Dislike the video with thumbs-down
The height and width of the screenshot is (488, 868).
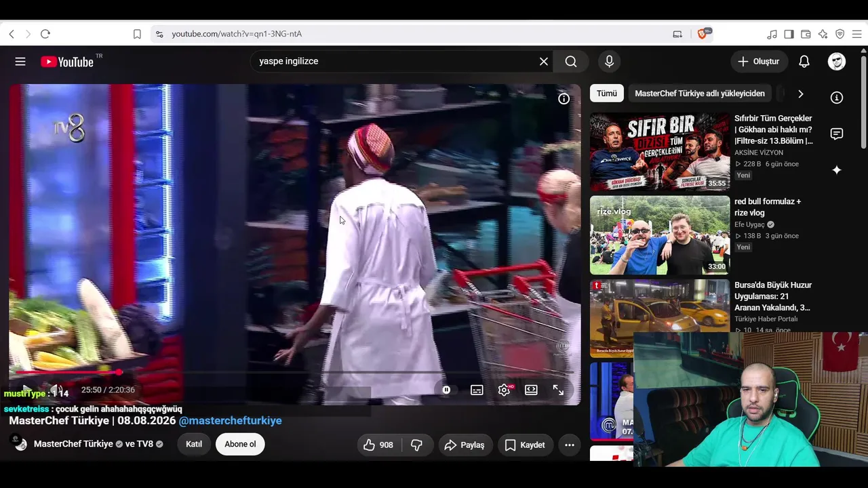(x=417, y=445)
